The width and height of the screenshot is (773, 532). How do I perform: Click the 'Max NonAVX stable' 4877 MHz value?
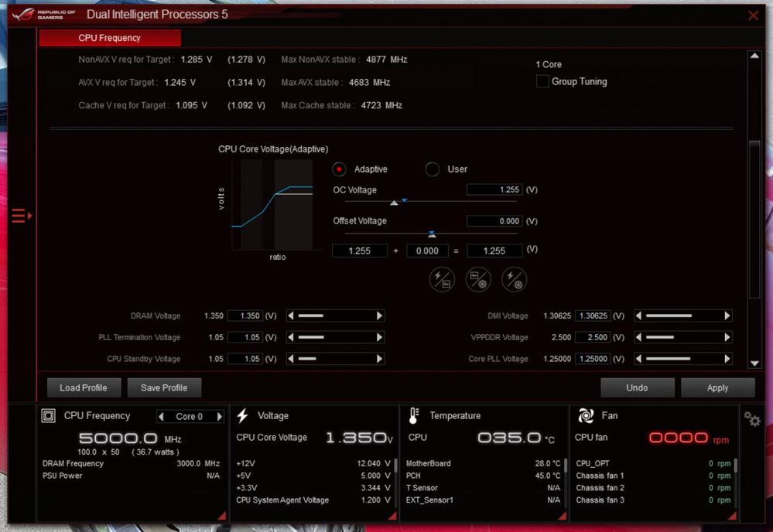pyautogui.click(x=387, y=60)
